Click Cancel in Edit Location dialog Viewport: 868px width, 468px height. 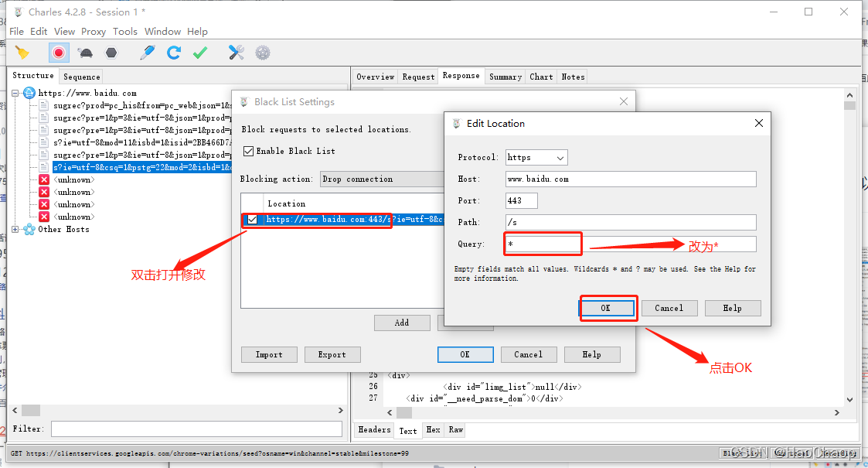(x=669, y=308)
